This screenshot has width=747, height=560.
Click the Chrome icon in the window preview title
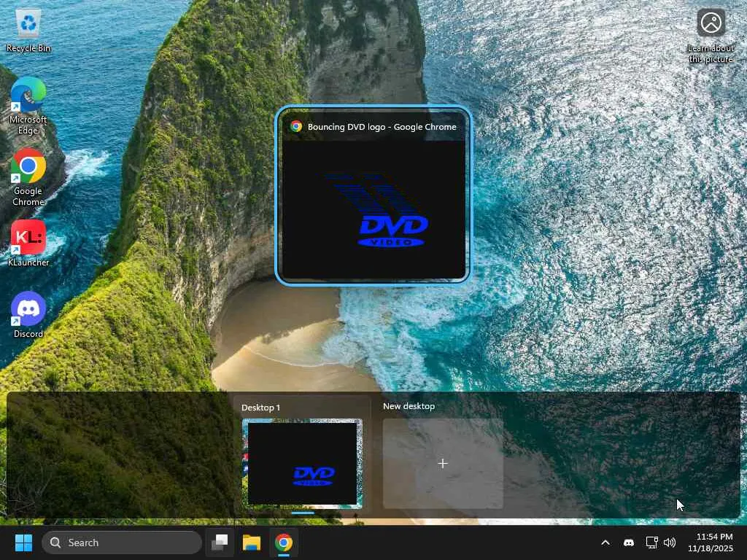coord(296,127)
